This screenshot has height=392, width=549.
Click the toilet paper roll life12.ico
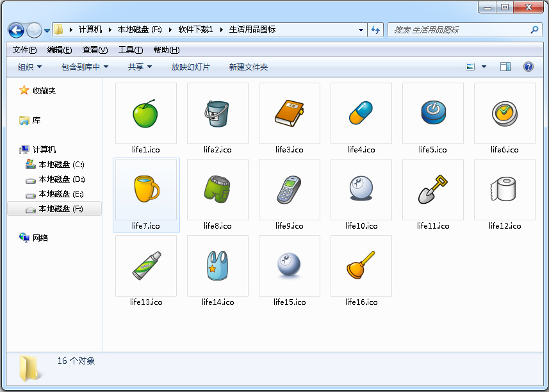(504, 190)
